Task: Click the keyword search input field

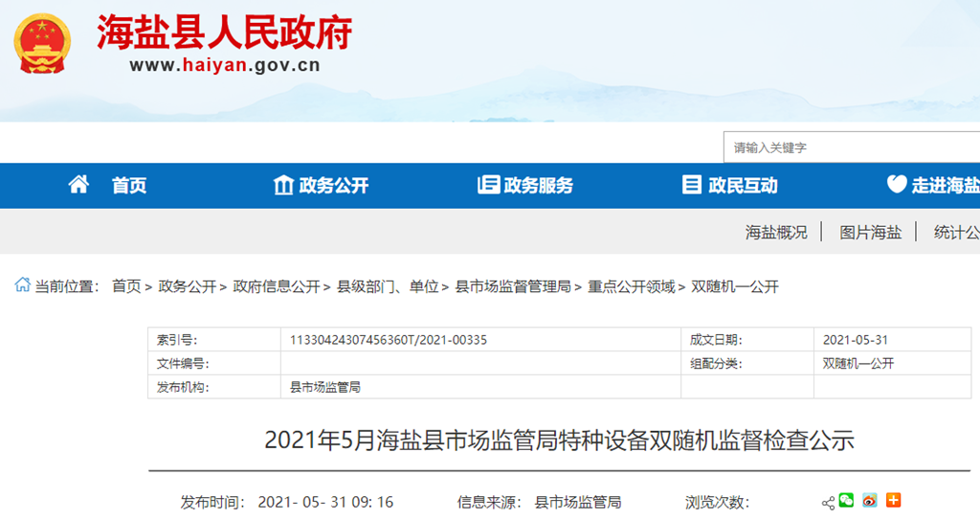Action: [852, 147]
